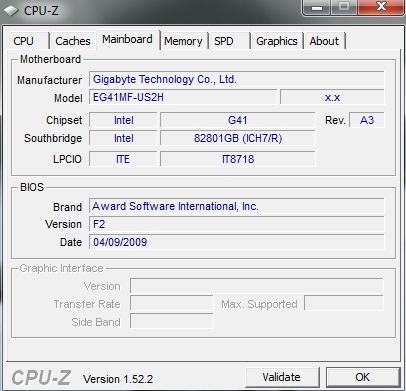Switch to the SPD tab
Viewport: 406px width, 391px height.
tap(229, 41)
